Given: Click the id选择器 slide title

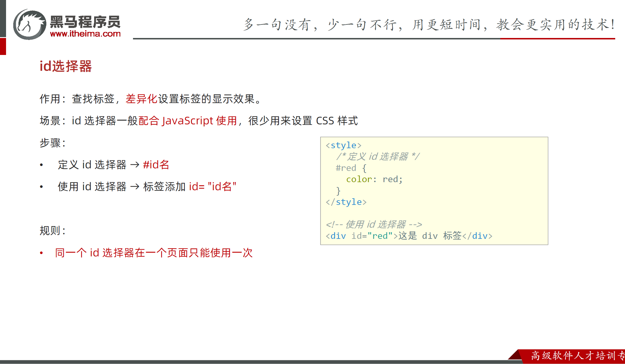Looking at the screenshot, I should pos(66,66).
